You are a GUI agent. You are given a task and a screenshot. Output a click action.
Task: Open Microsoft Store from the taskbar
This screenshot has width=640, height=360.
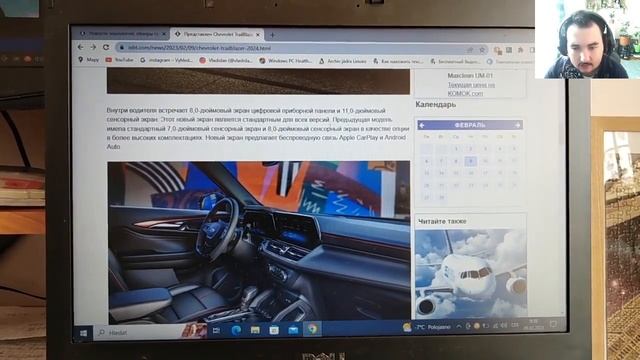click(x=274, y=330)
